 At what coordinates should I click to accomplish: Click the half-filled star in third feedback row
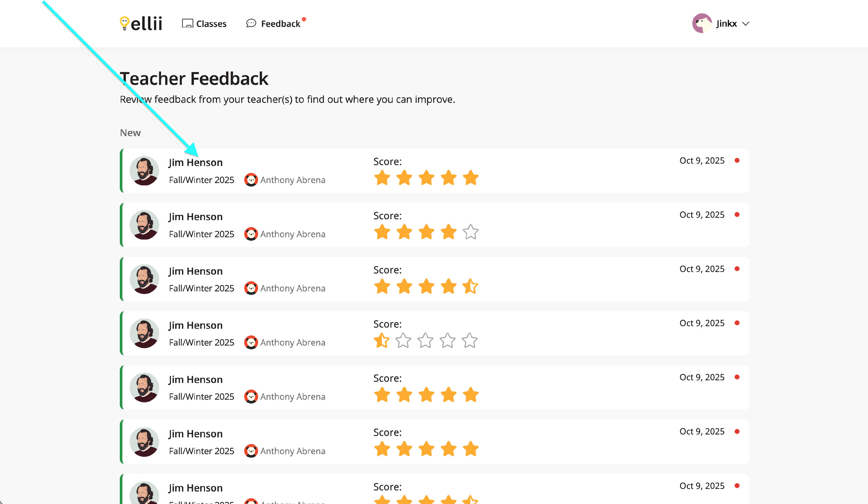point(470,286)
